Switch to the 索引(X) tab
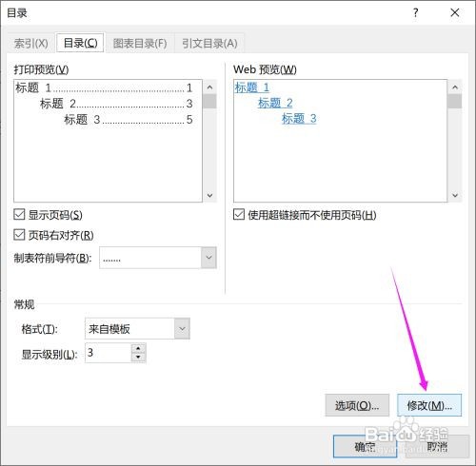 pyautogui.click(x=31, y=43)
